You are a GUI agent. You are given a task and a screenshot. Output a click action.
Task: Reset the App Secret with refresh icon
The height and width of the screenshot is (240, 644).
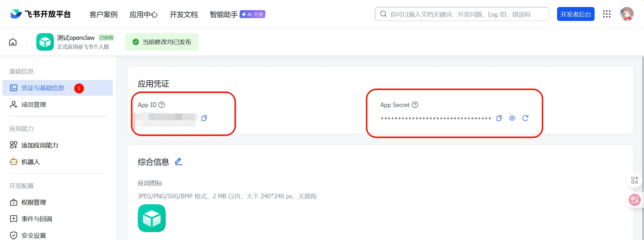tap(525, 118)
